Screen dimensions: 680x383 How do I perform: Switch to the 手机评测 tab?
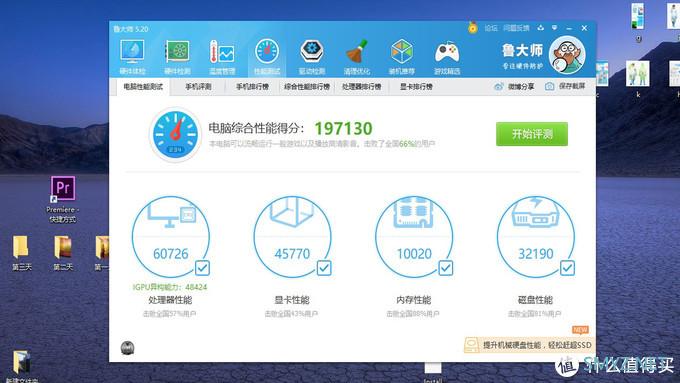coord(198,87)
